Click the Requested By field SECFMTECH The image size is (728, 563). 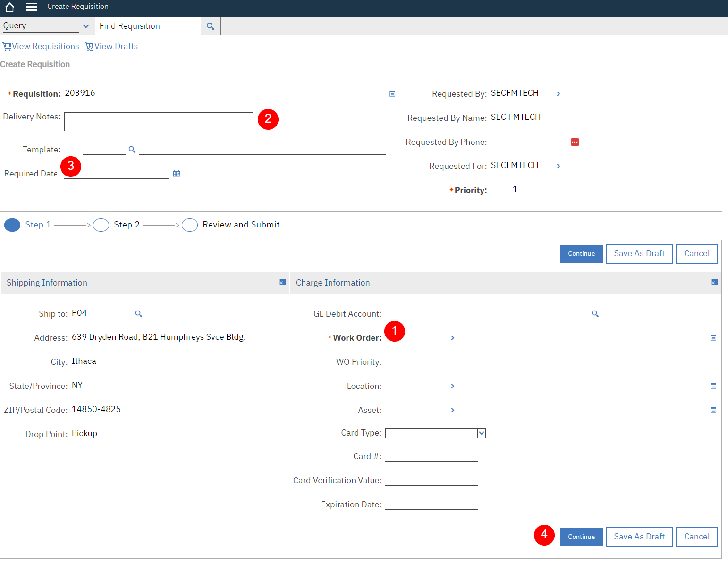[521, 93]
